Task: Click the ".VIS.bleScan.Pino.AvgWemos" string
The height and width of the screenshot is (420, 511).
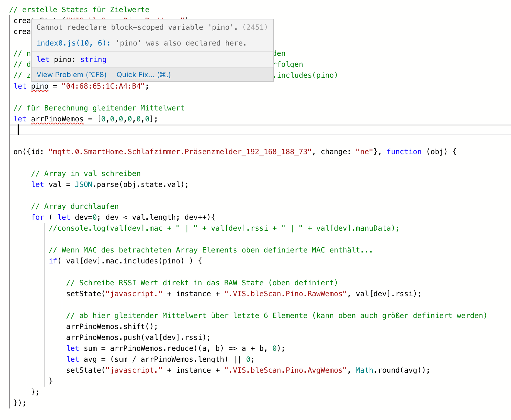Action: coord(286,370)
